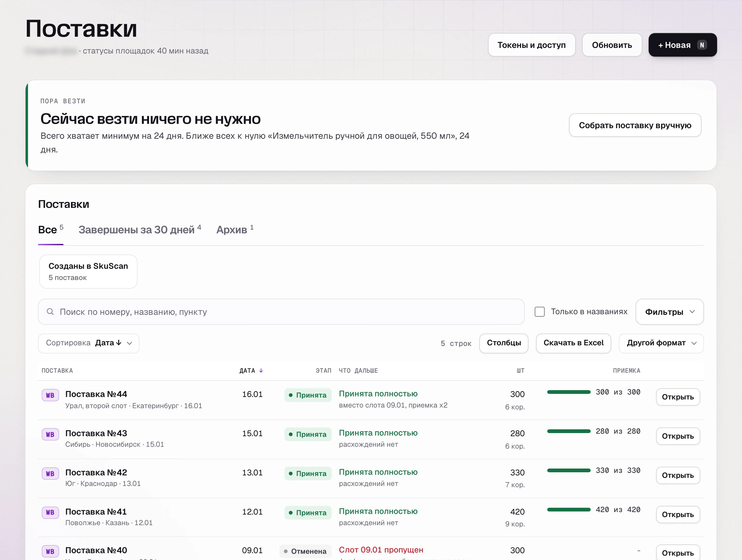Open Поставка №44 with Открыть button
Image resolution: width=742 pixels, height=560 pixels.
(678, 397)
